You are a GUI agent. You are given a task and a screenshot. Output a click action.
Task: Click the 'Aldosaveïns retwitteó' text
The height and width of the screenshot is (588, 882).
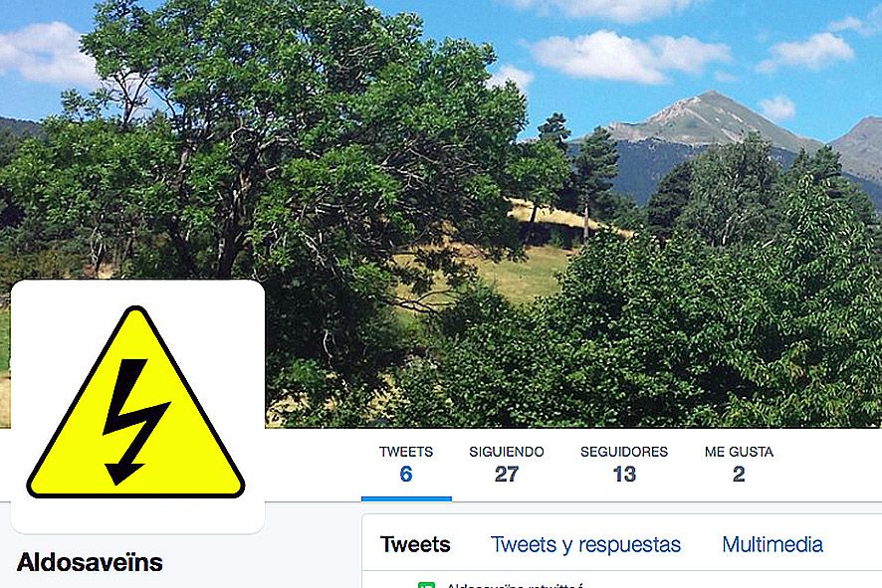coord(515,585)
